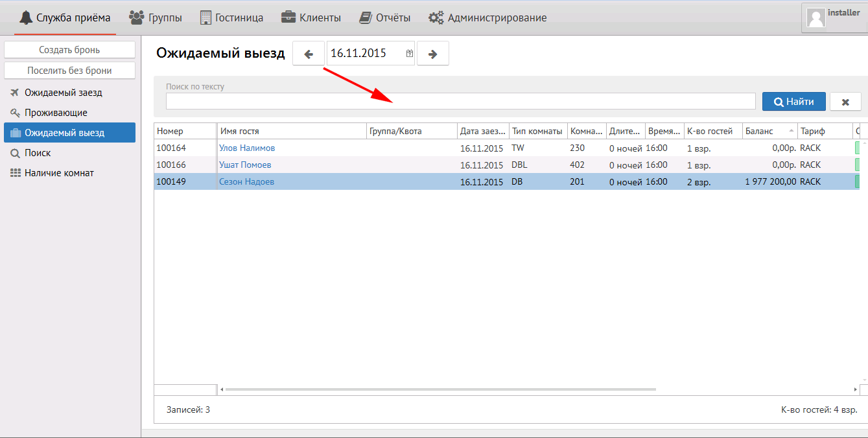Sort by Номер column header
868x438 pixels.
pyautogui.click(x=184, y=131)
